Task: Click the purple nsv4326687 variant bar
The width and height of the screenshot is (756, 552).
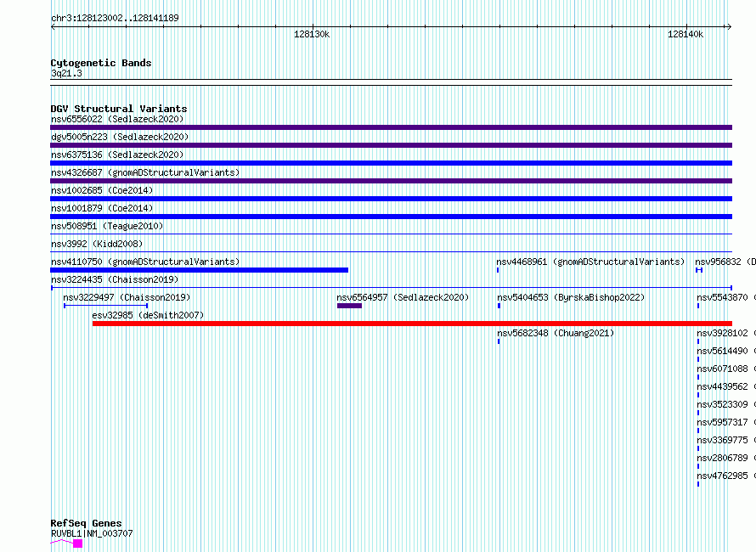Action: click(391, 181)
